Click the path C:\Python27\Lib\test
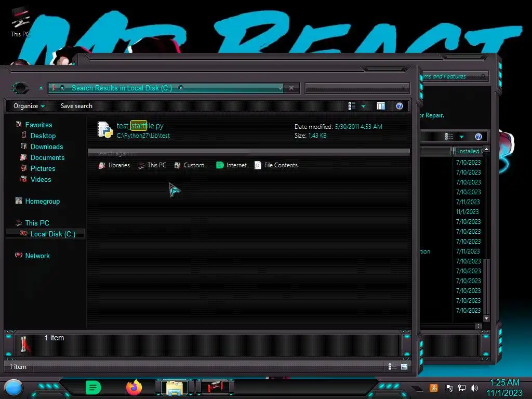This screenshot has width=532, height=399. point(143,136)
